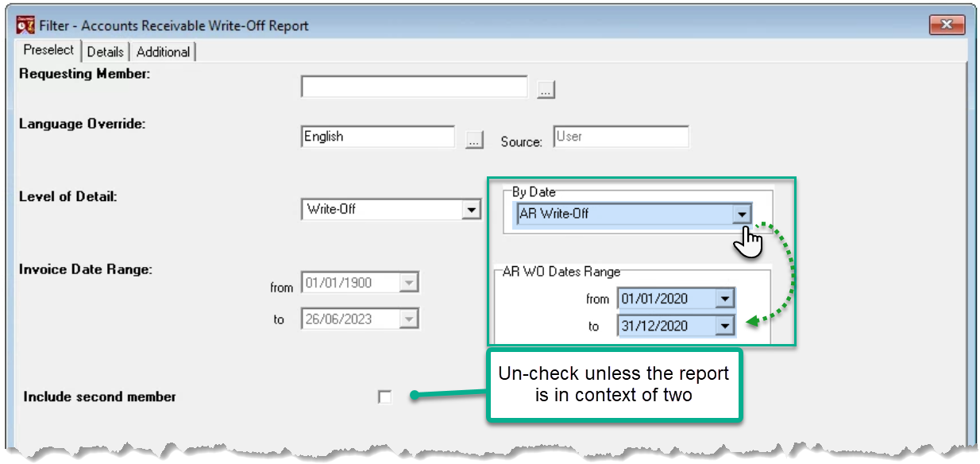Screen dimensions: 980x464
Task: Open the AR WO Dates Range to picker
Action: 725,326
